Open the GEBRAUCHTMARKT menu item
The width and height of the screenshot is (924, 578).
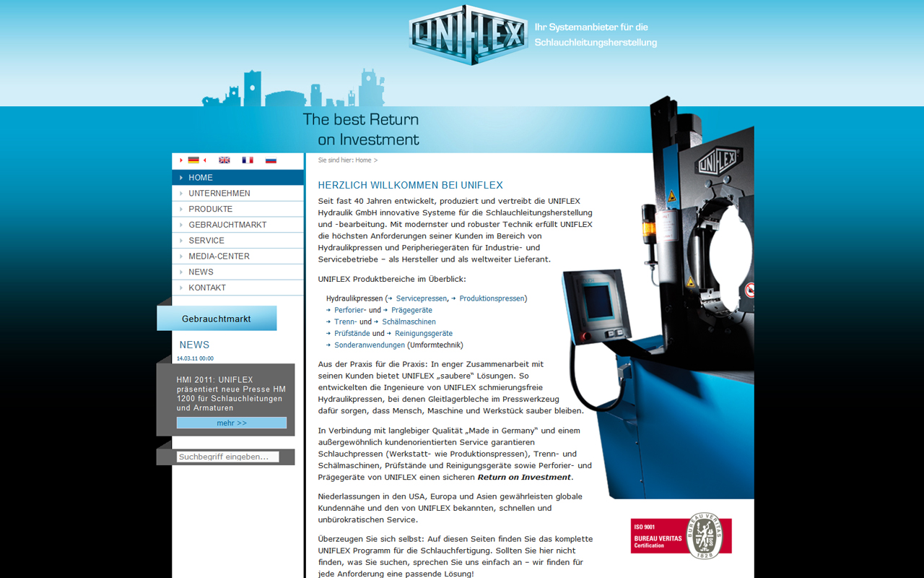pyautogui.click(x=237, y=225)
